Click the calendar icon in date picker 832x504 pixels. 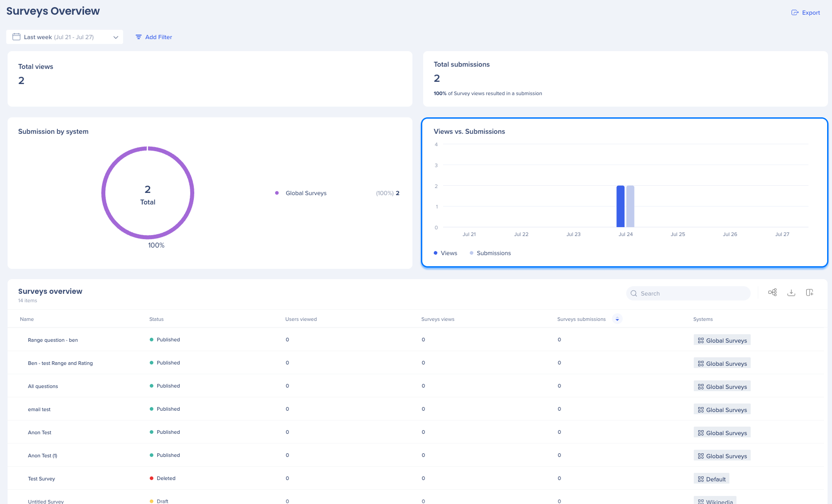(x=16, y=37)
